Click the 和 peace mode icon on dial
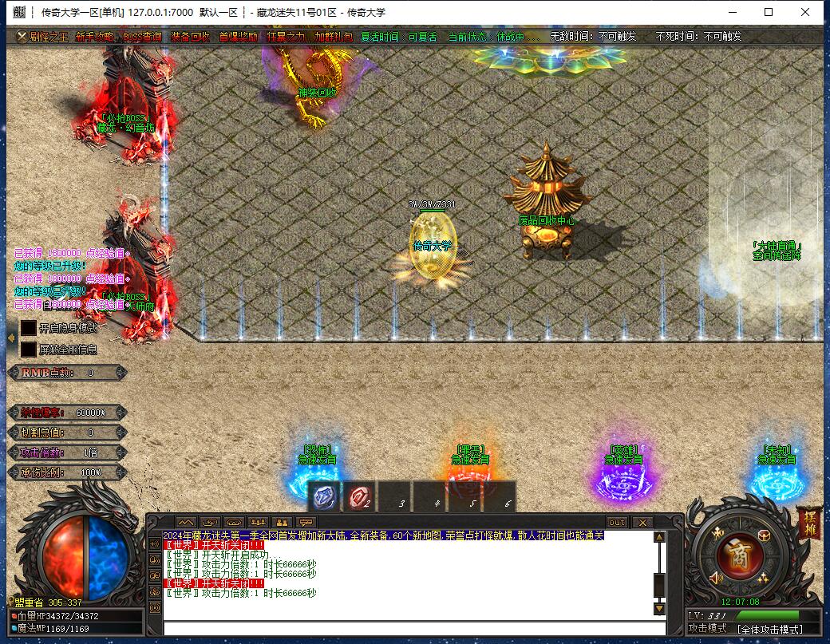Image resolution: width=830 pixels, height=644 pixels. point(717,533)
